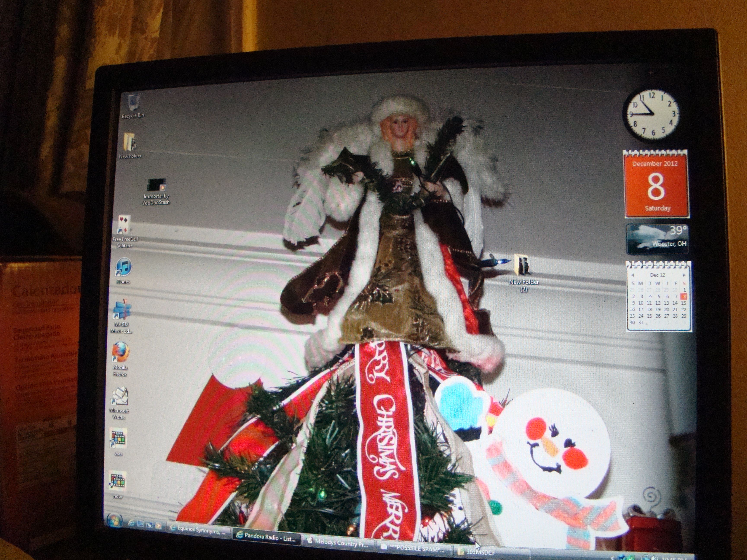
Task: Select date 31 in the mini calendar
Action: pos(641,322)
